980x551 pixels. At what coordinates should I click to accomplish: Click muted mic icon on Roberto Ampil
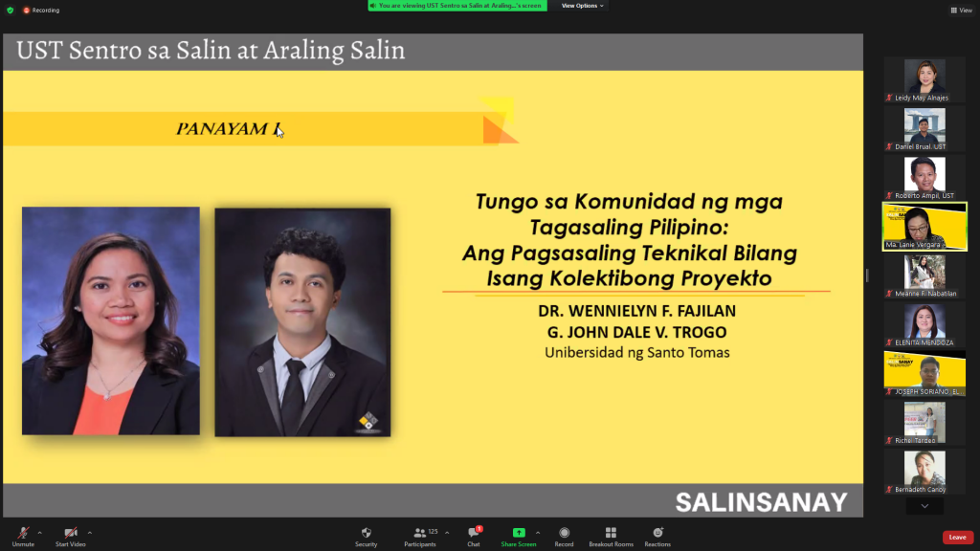[889, 195]
